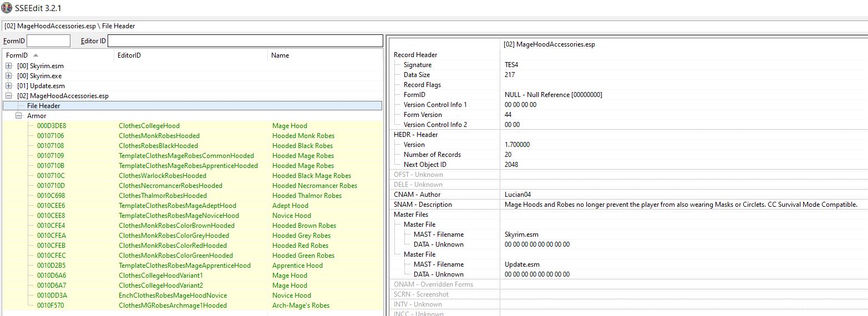Click the SNAM - Description row value
This screenshot has height=316, width=868.
click(681, 205)
